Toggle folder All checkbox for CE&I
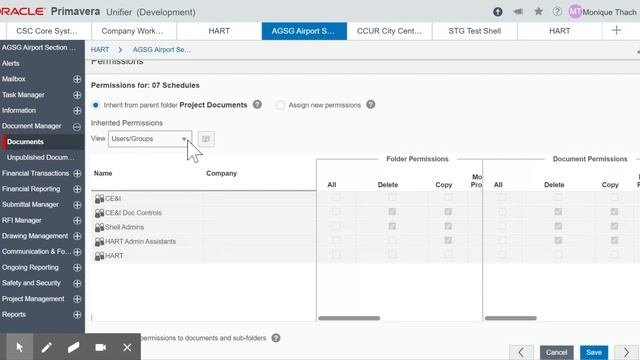This screenshot has width=640, height=360. (x=336, y=197)
